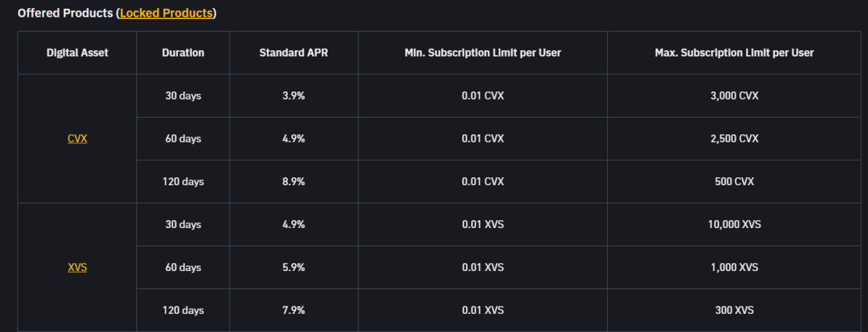Select the 60 days duration for XVS
This screenshot has width=868, height=332.
click(x=183, y=267)
